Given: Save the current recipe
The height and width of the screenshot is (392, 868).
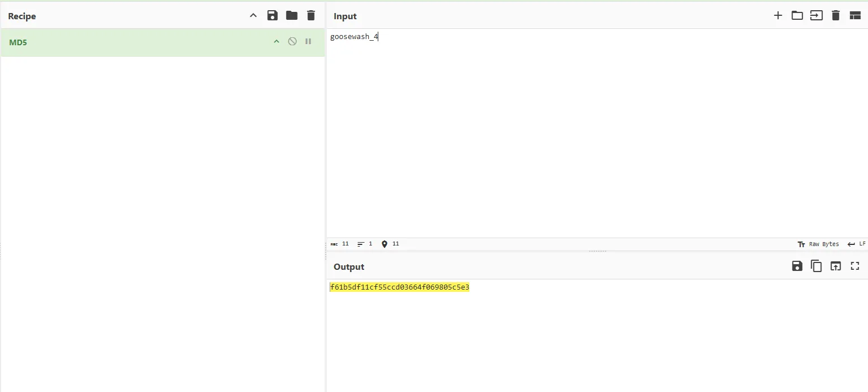Looking at the screenshot, I should (273, 16).
